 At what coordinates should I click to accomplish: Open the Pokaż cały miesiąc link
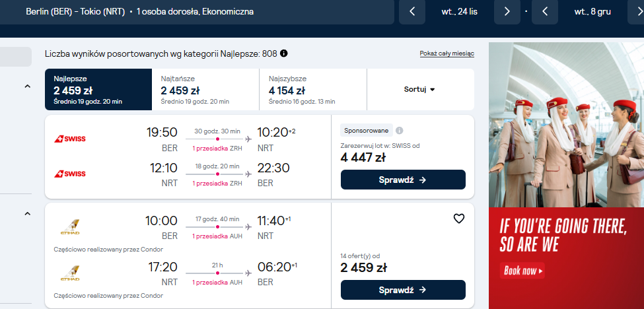(447, 53)
